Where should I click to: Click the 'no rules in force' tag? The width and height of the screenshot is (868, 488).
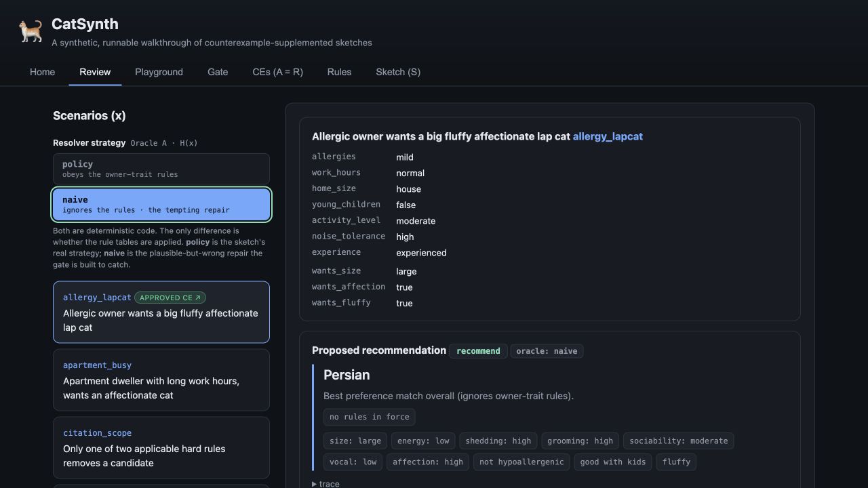370,417
